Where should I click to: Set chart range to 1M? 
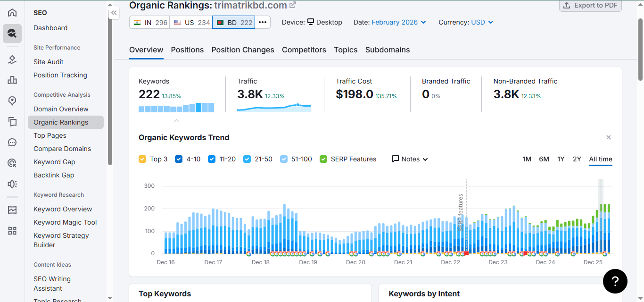pyautogui.click(x=527, y=159)
